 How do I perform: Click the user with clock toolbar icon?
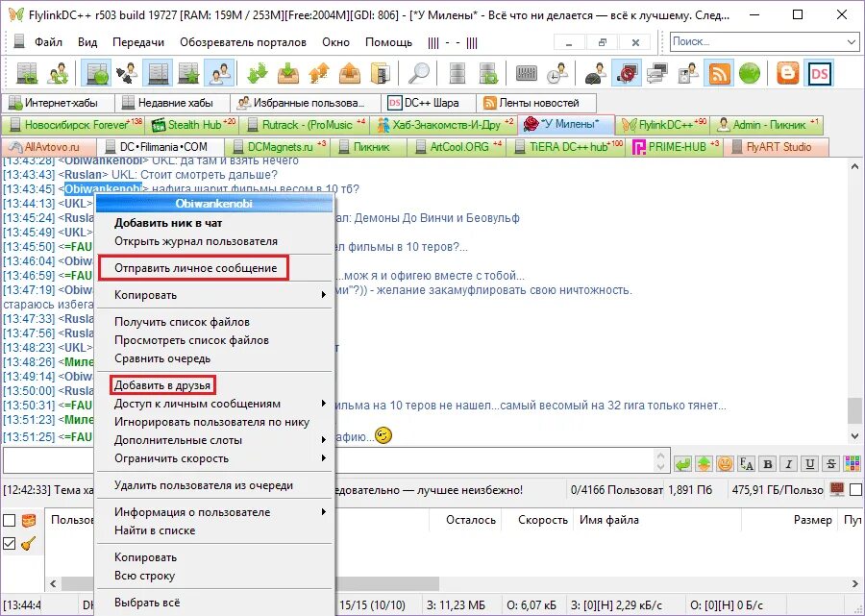[x=558, y=73]
